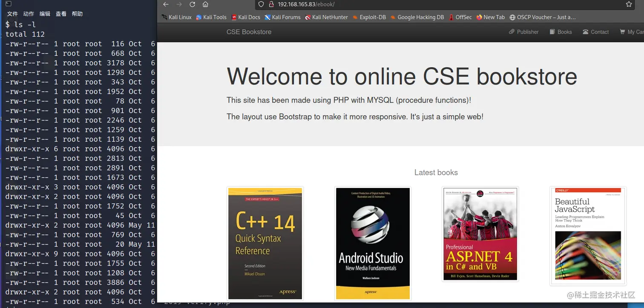Reload the bookstore page
Screen dimensions: 644x308
click(192, 4)
